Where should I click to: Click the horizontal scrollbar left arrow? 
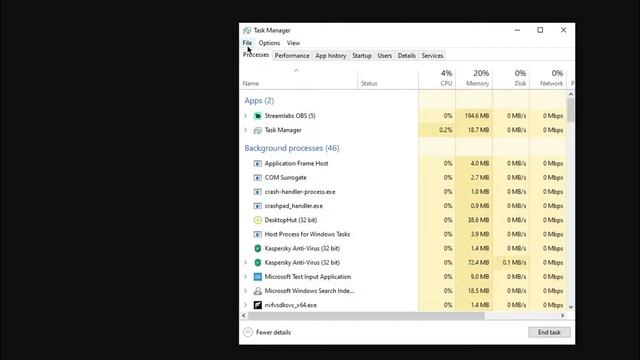244,316
